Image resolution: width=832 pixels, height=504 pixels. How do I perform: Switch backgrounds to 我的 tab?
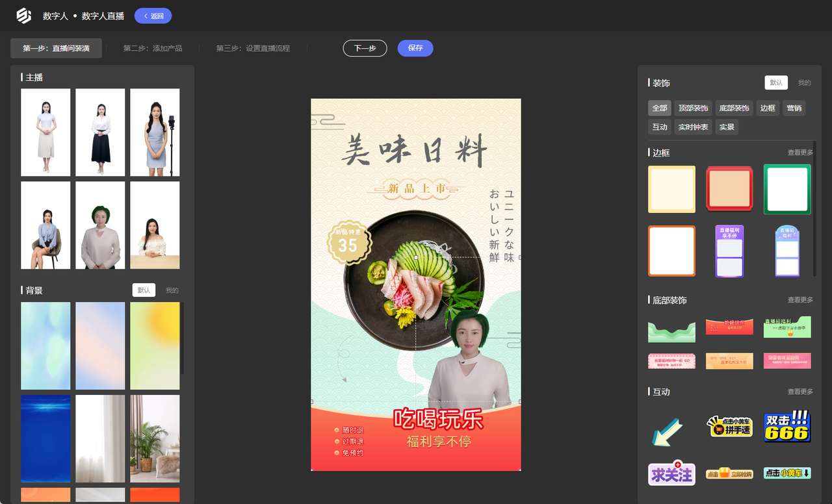[x=171, y=290]
